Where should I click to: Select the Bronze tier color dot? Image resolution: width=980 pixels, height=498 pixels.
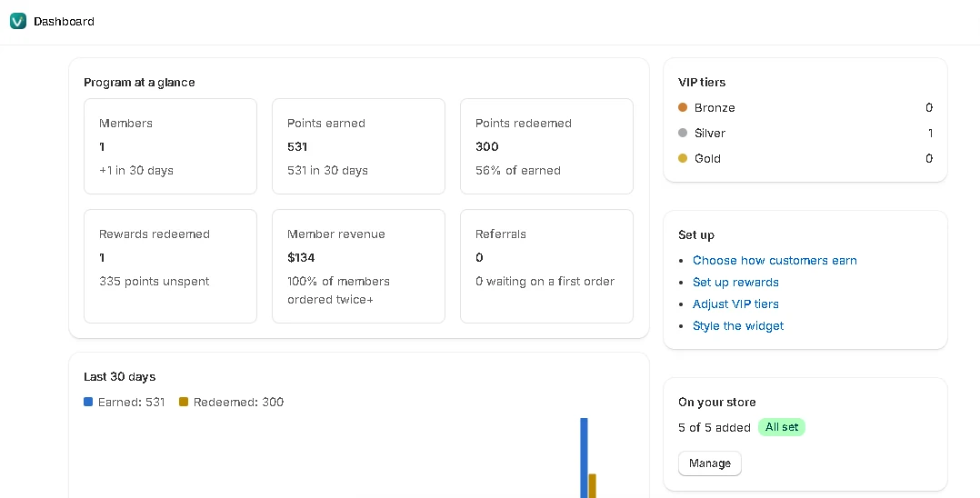click(x=683, y=107)
